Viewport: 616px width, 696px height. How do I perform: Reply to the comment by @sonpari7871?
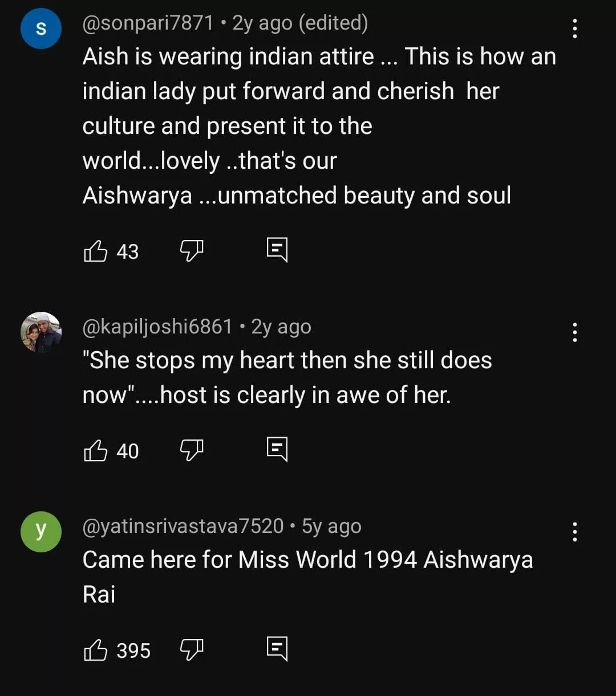coord(277,250)
